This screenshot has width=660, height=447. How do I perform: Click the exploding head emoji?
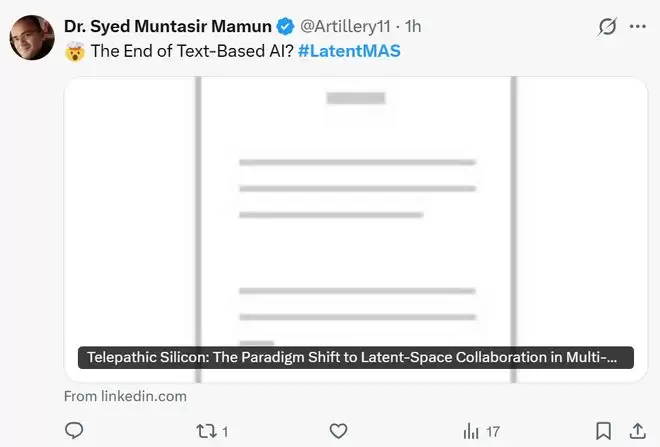74,51
